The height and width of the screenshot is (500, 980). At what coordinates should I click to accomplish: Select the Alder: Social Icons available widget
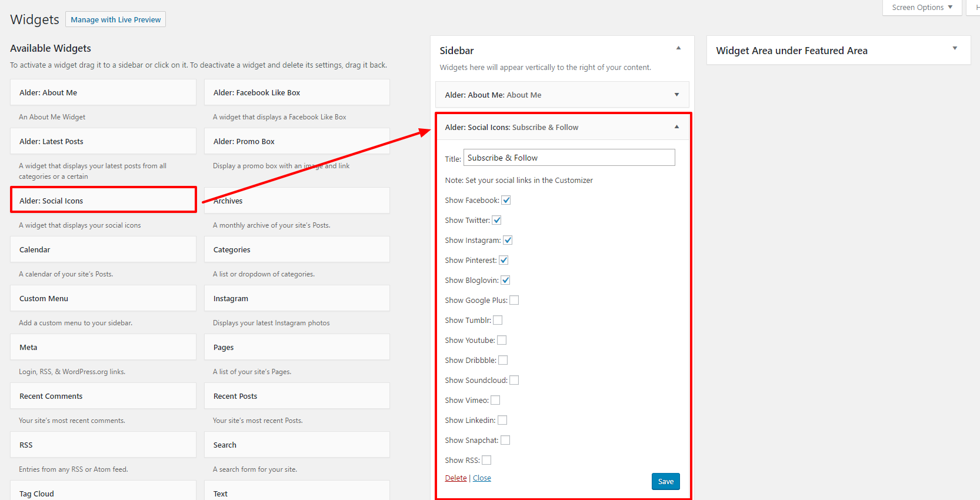pyautogui.click(x=104, y=201)
